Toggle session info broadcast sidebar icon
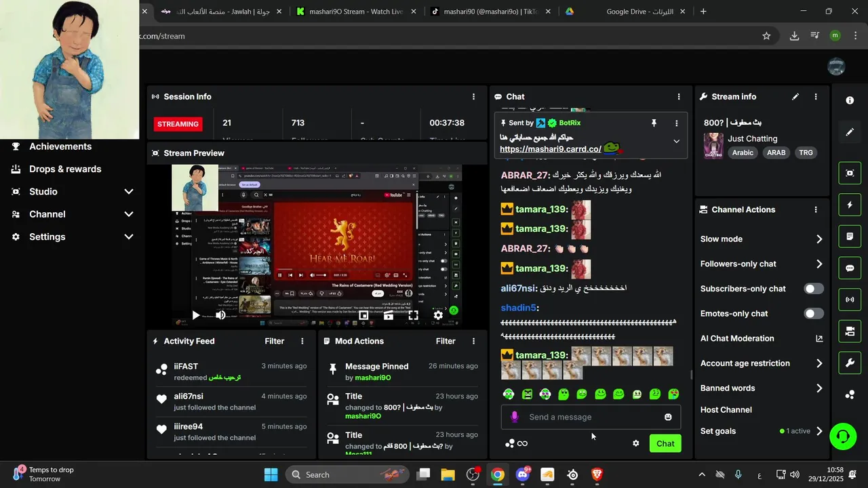This screenshot has width=868, height=488. [x=850, y=300]
